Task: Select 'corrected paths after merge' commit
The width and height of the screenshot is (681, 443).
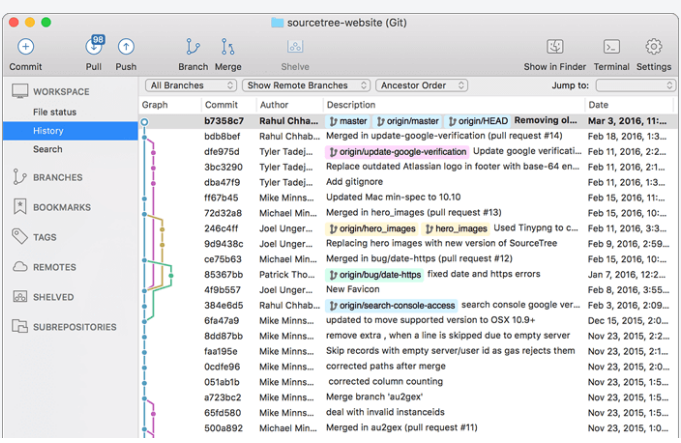Action: coord(386,366)
